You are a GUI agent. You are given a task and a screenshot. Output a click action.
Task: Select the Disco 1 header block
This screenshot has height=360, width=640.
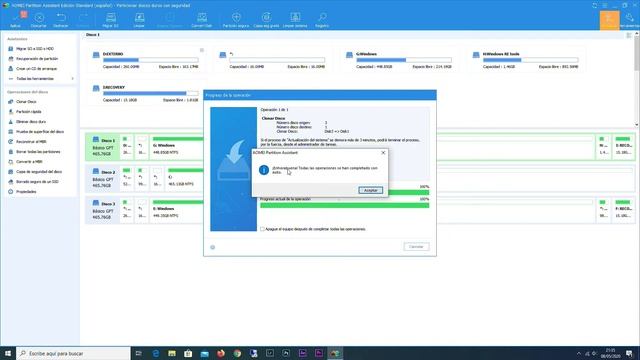103,147
